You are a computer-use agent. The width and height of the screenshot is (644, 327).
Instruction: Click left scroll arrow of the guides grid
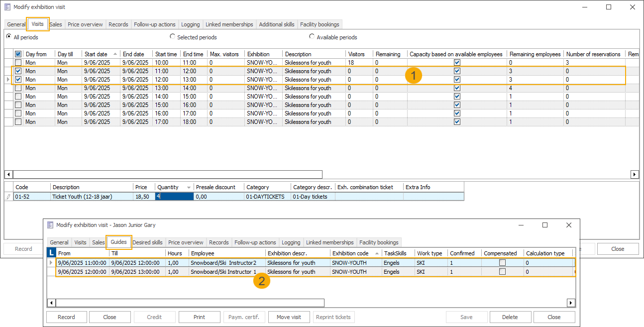pyautogui.click(x=51, y=303)
